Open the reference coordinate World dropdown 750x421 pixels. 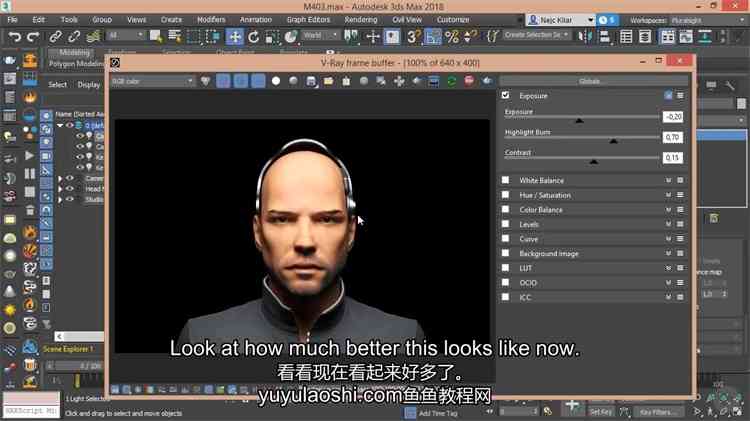(x=320, y=35)
